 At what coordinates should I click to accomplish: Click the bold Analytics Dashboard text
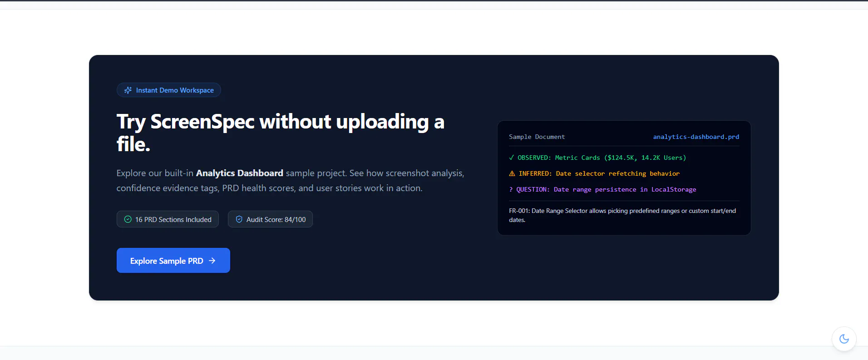(x=240, y=173)
